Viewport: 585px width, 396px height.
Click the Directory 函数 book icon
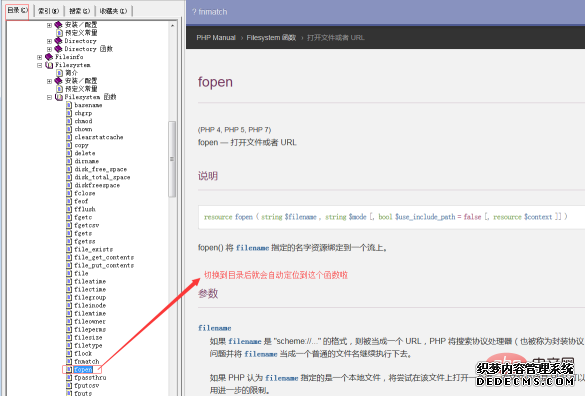click(x=59, y=49)
